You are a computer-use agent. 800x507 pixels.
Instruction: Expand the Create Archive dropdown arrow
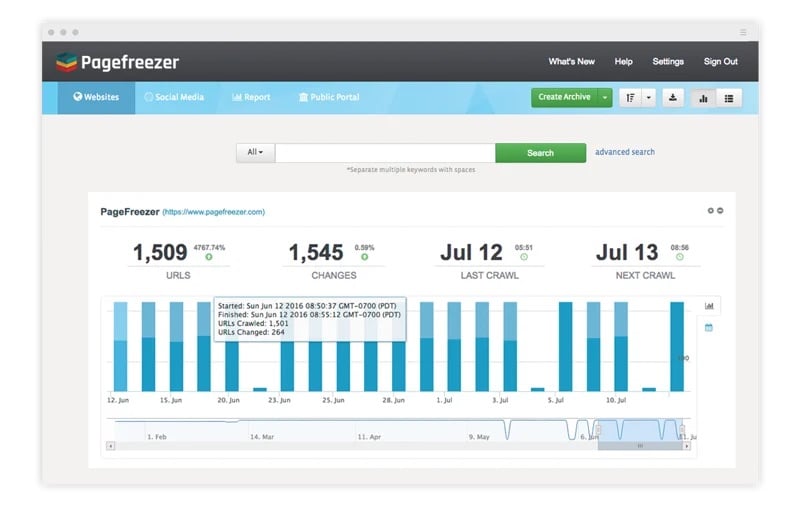(605, 97)
